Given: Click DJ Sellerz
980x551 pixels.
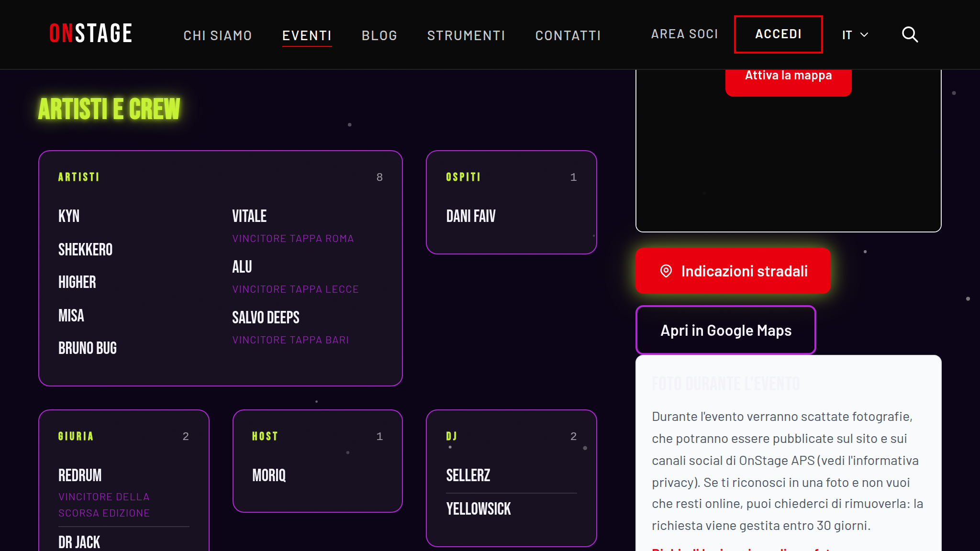Looking at the screenshot, I should tap(468, 475).
